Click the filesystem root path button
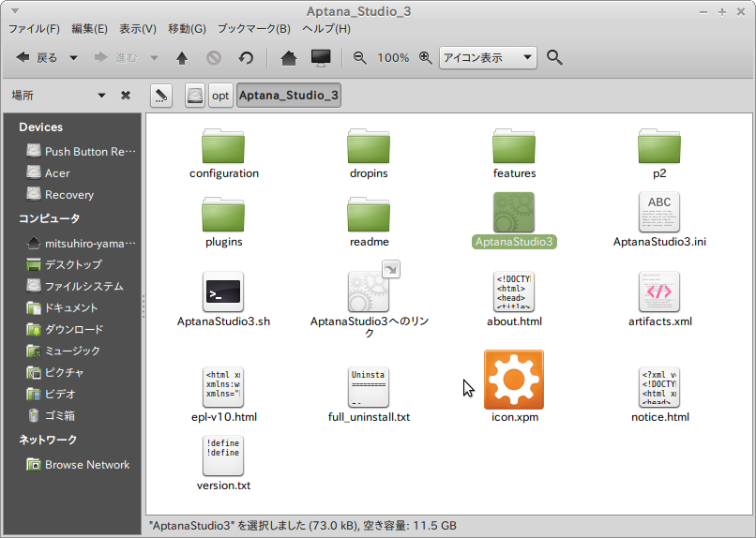756x538 pixels. click(195, 96)
